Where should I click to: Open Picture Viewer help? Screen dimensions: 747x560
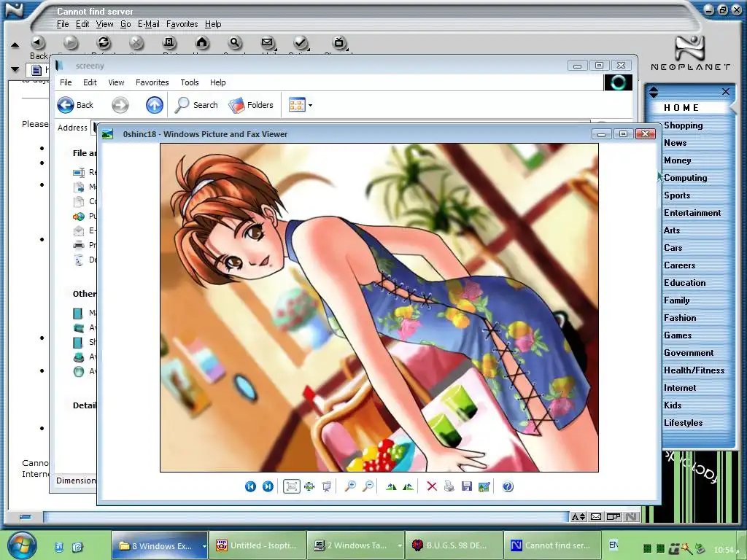[508, 486]
